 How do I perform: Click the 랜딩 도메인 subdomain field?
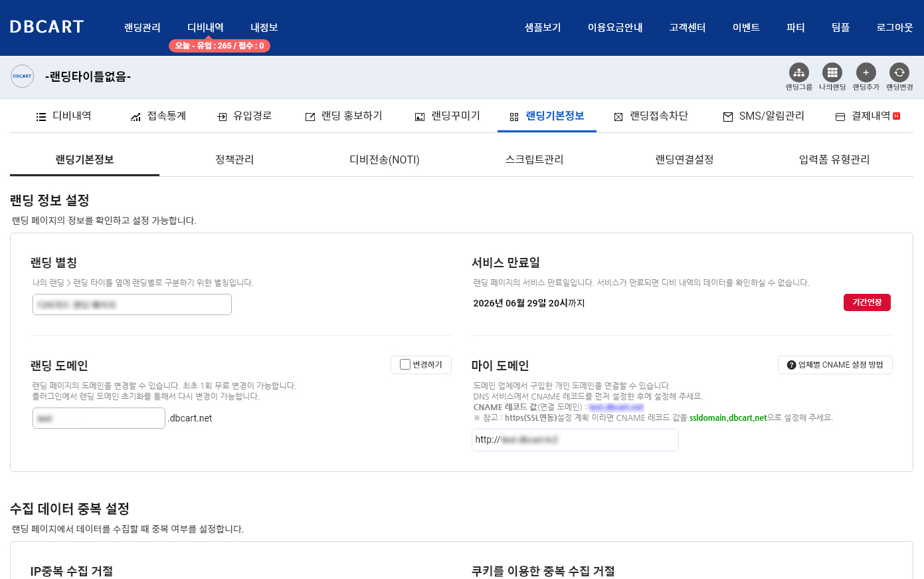99,418
